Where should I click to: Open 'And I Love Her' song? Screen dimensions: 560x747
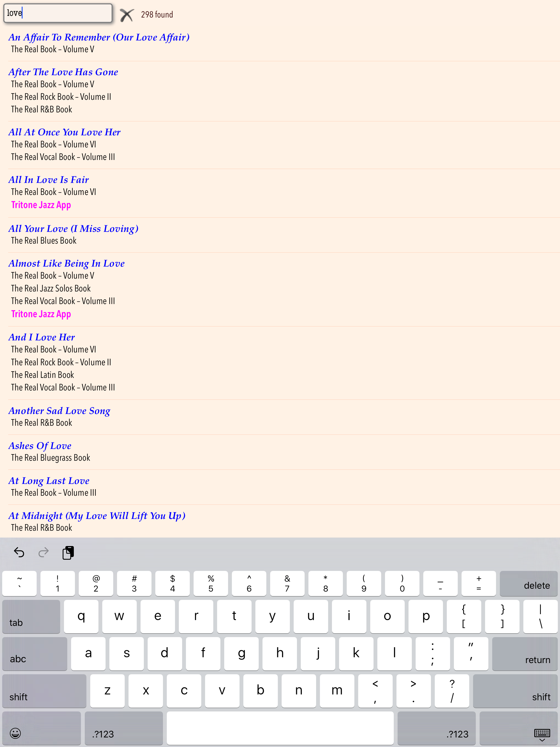pos(42,337)
